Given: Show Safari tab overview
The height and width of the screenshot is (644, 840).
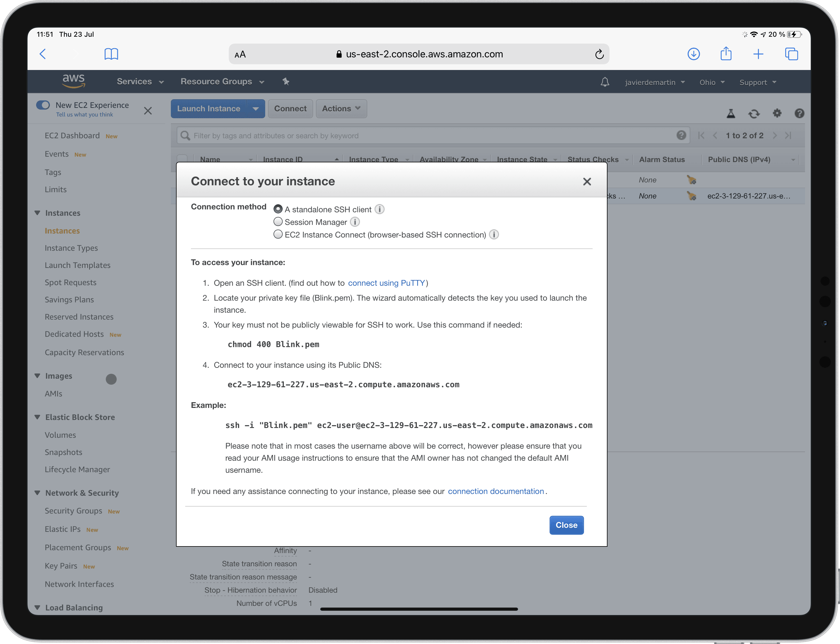Looking at the screenshot, I should pos(791,54).
